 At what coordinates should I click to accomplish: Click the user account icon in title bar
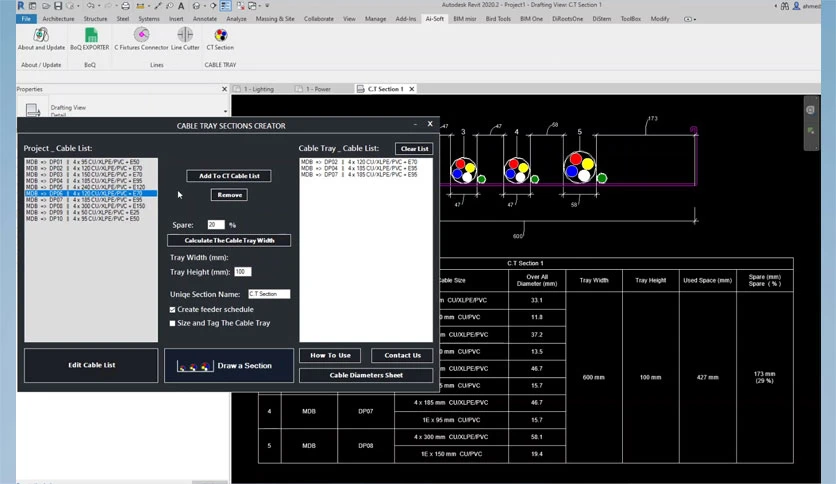[797, 5]
